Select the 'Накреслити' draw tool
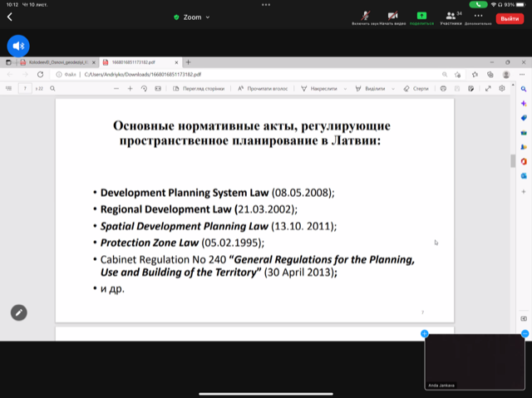This screenshot has width=532, height=398. [x=319, y=88]
